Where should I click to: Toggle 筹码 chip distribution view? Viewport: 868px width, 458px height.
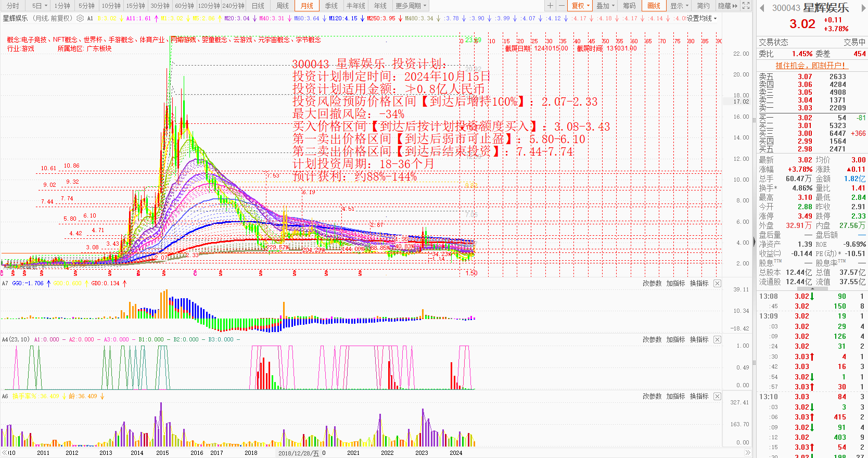(x=629, y=6)
